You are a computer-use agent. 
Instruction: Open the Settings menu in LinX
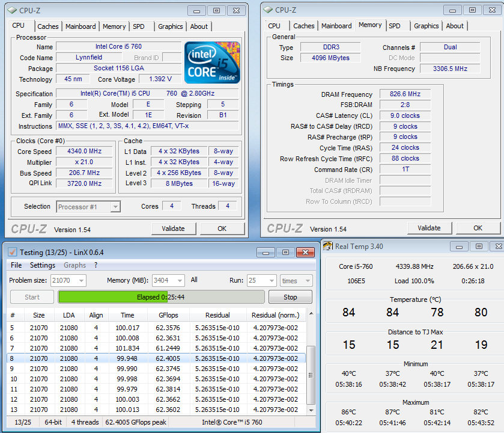(x=42, y=265)
